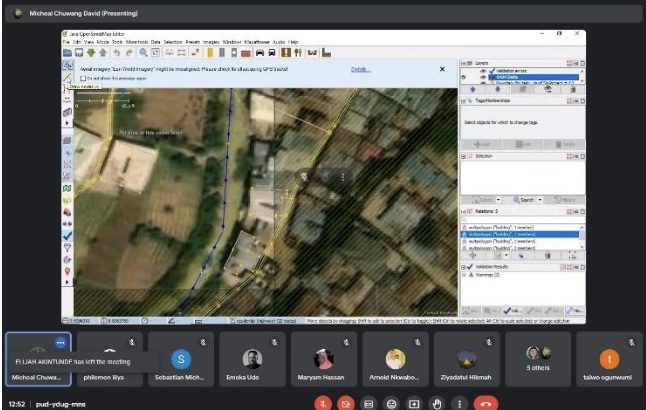Open dropdown arrow next to Select button

[x=498, y=200]
